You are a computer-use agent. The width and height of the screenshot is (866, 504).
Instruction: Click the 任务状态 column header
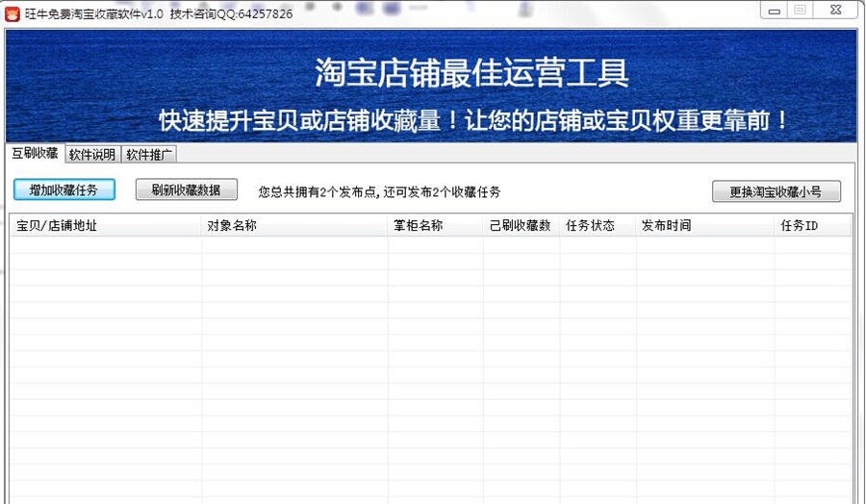[x=598, y=225]
